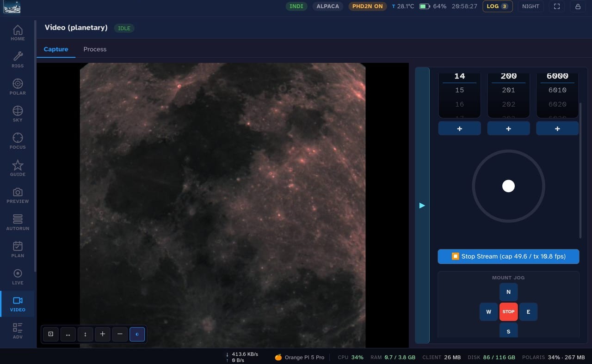Click the IDLE status badge
This screenshot has height=364, width=592.
coord(124,28)
